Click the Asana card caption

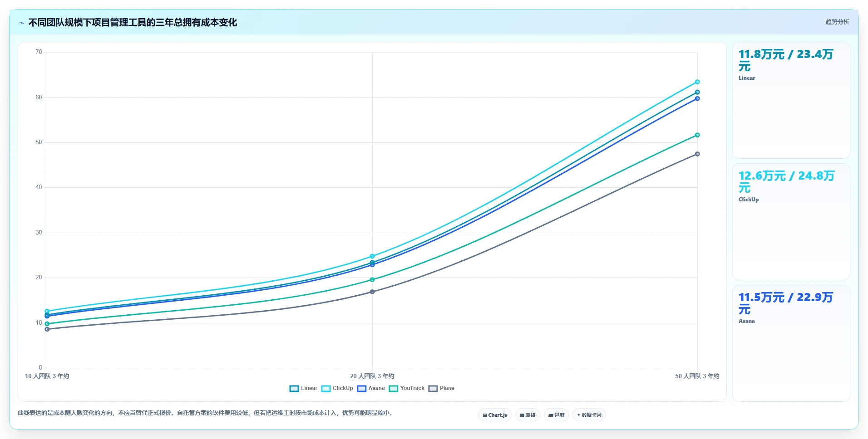[747, 321]
